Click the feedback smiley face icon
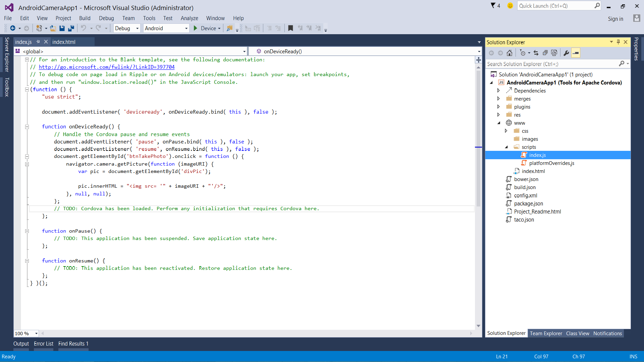The width and height of the screenshot is (644, 362). pos(510,5)
